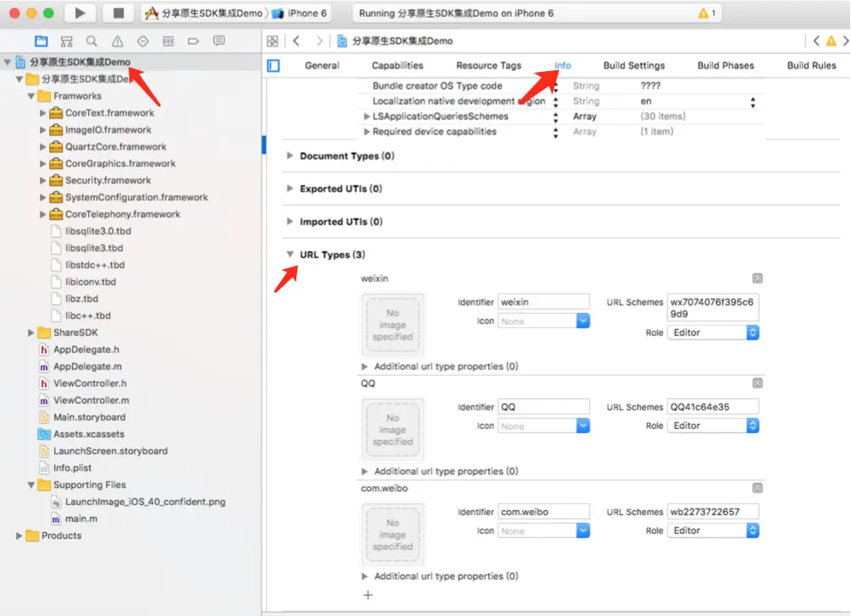
Task: Open the Symbol navigator
Action: pos(67,41)
